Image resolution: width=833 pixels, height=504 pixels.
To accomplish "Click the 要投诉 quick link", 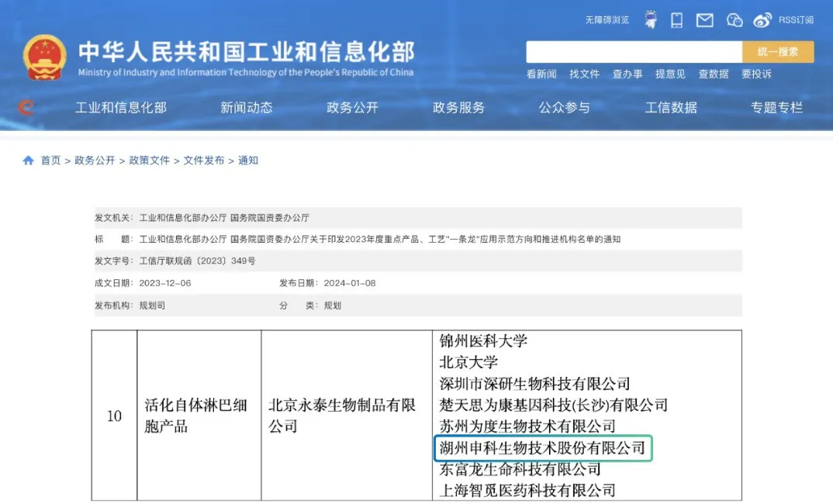I will point(756,74).
